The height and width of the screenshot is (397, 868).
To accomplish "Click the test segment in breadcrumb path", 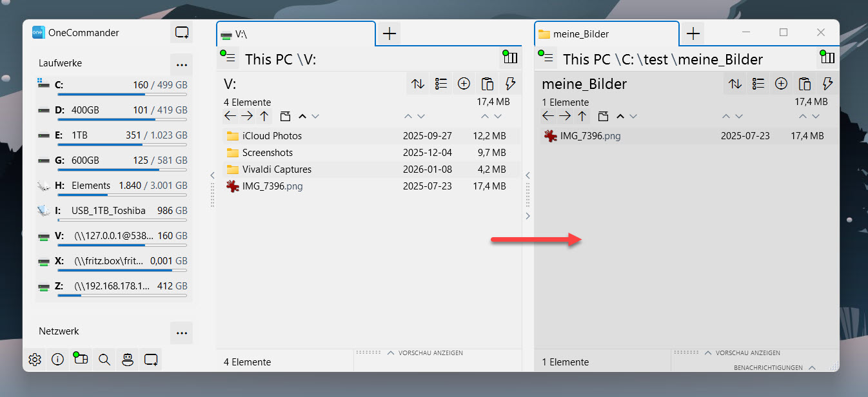I will [656, 59].
